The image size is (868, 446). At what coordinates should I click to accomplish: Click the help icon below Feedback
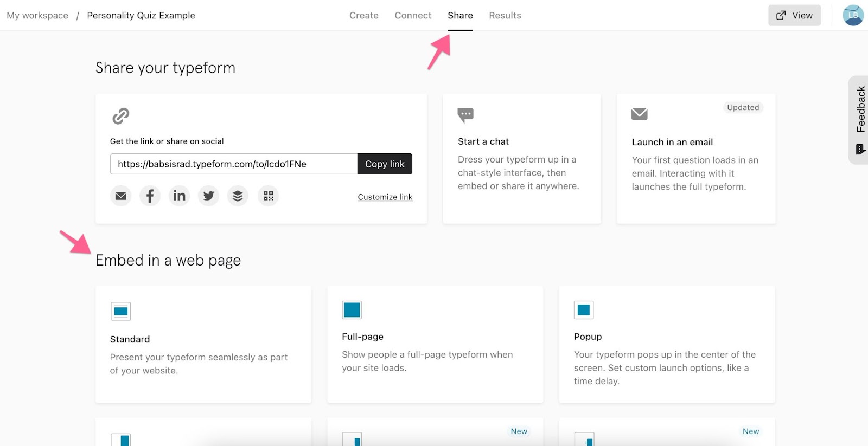[860, 149]
